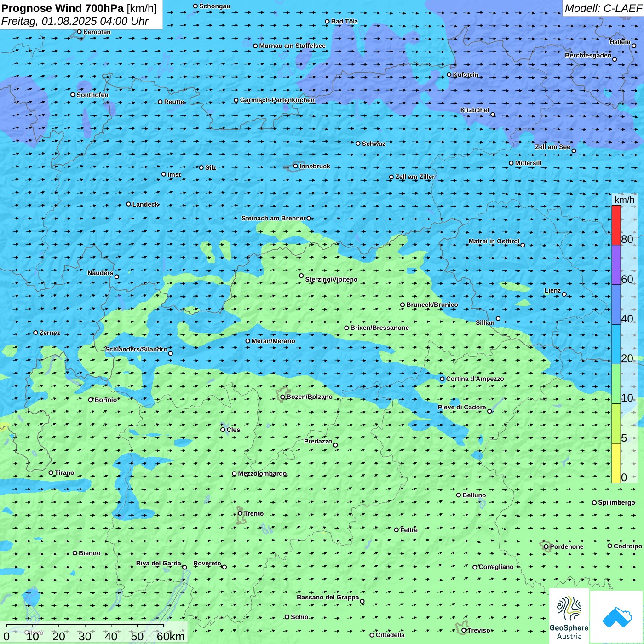Click the Bormio marker
Image resolution: width=644 pixels, height=644 pixels.
coord(91,400)
